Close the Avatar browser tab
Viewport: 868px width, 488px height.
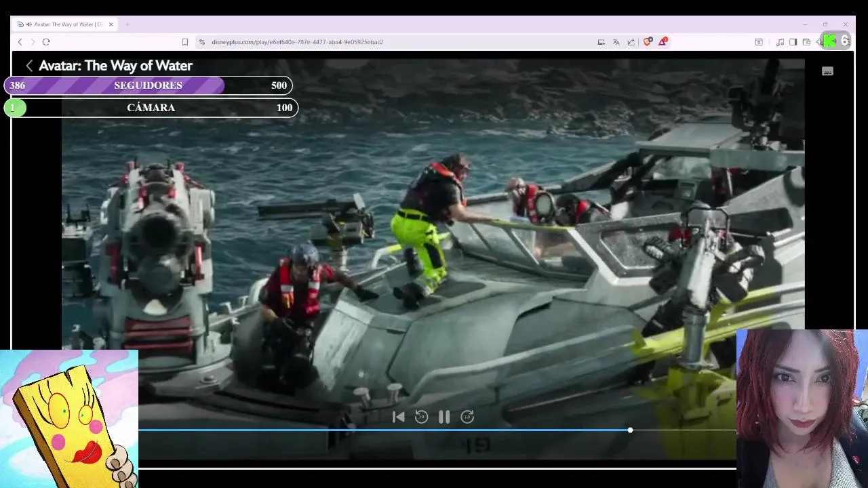point(111,24)
